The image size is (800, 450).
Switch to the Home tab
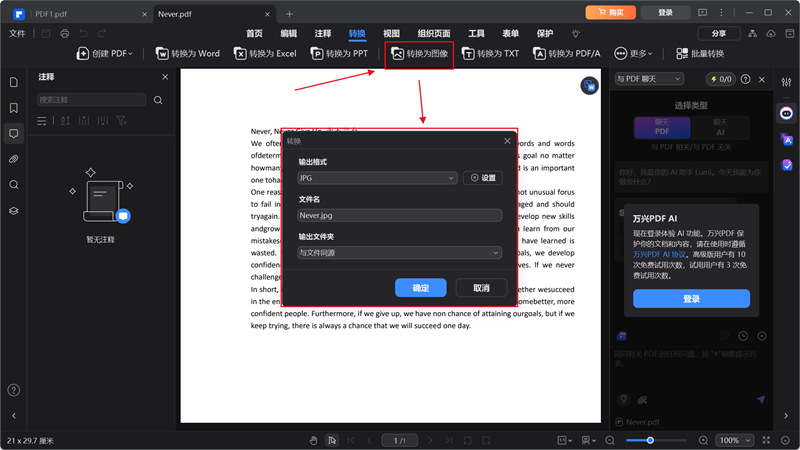[x=254, y=34]
